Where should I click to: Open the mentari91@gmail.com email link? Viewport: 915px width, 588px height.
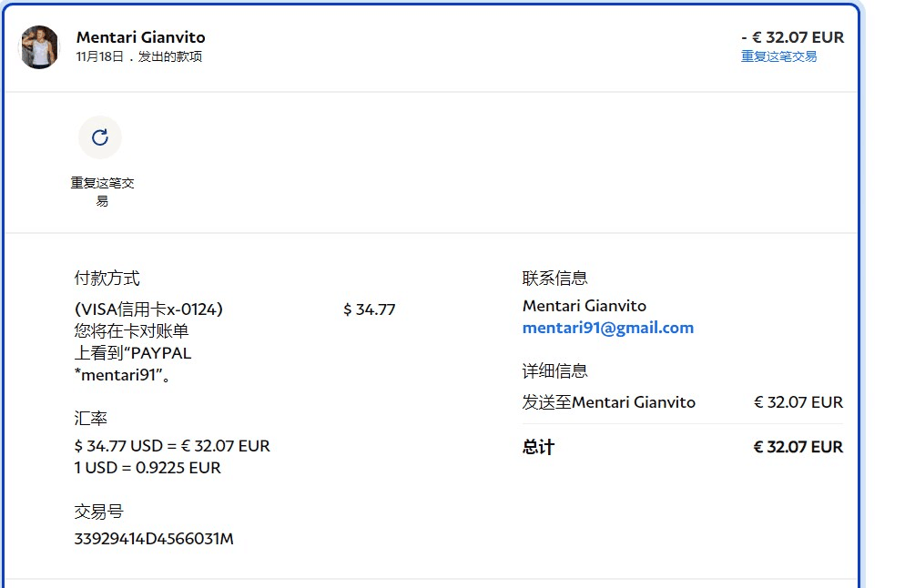607,328
